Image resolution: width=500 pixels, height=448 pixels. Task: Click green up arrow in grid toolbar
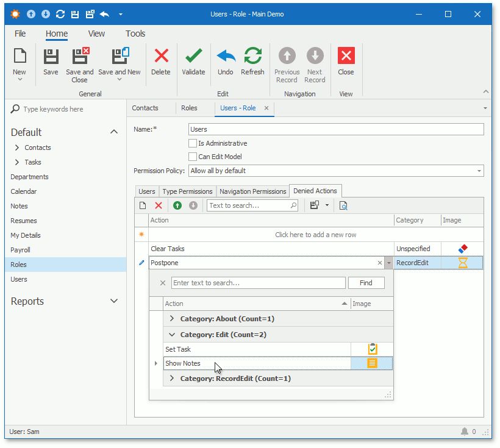(177, 206)
